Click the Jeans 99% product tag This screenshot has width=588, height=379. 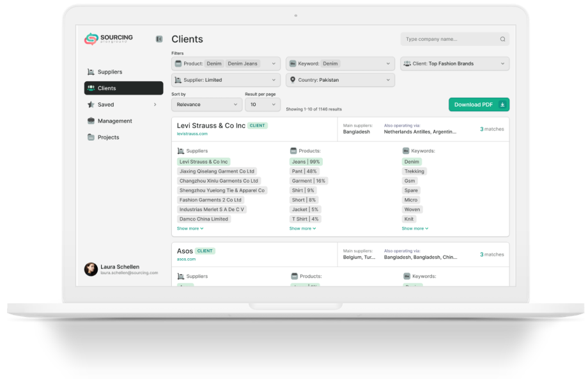(306, 162)
